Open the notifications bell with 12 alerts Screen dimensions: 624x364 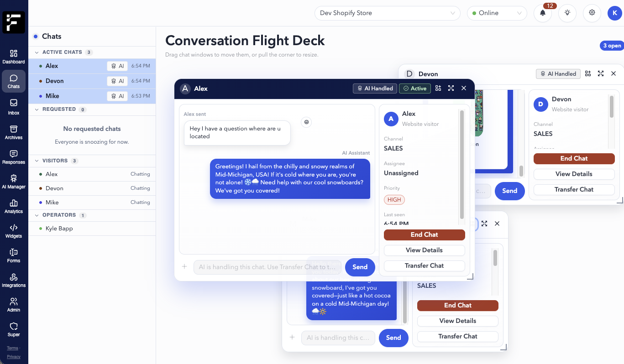point(543,13)
